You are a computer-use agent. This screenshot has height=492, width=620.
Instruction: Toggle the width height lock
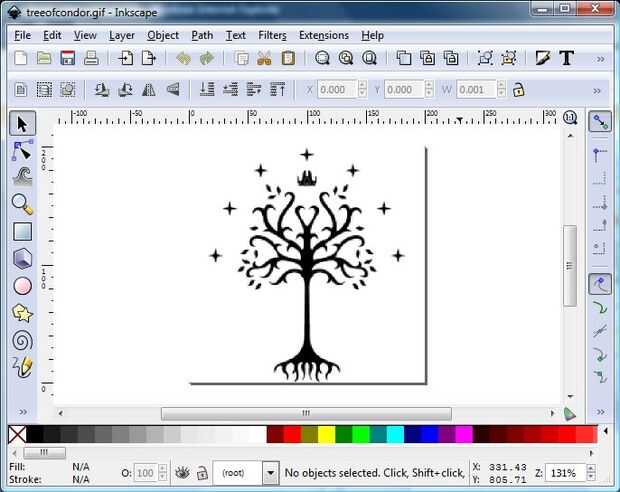pos(518,90)
